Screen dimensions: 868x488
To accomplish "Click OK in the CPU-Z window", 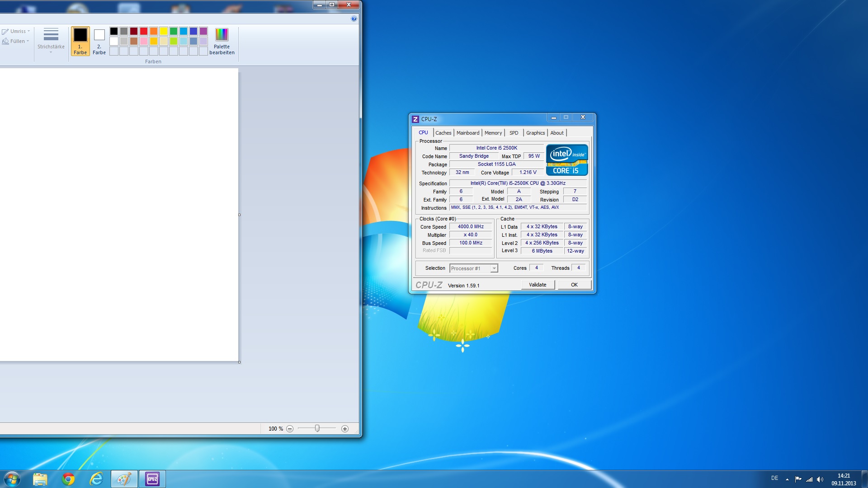I will [x=574, y=285].
